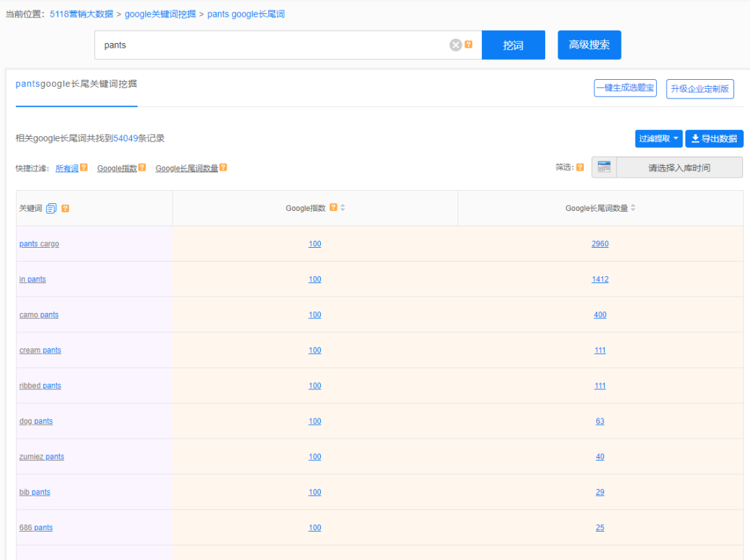Click Google index 100 for zumiez pants
The image size is (750, 560).
[315, 457]
